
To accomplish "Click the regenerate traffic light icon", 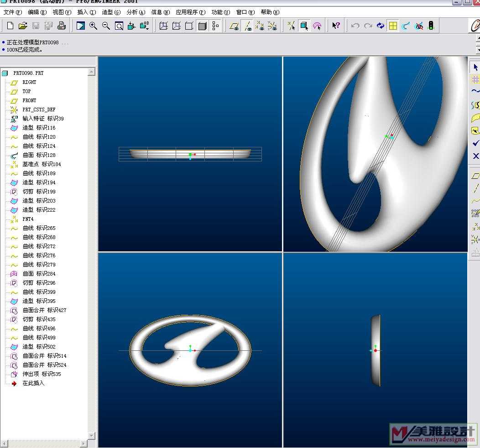I will pyautogui.click(x=431, y=26).
